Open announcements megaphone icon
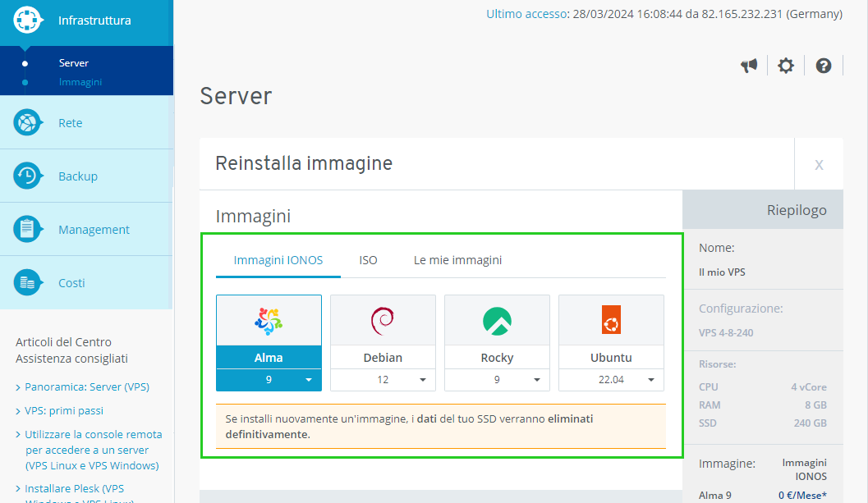The image size is (868, 503). click(749, 66)
